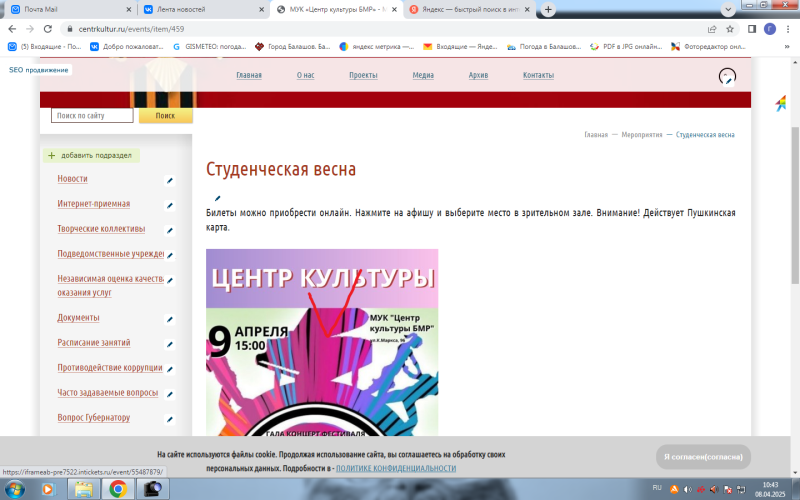Click the Поиск по сайту input field

tap(92, 116)
